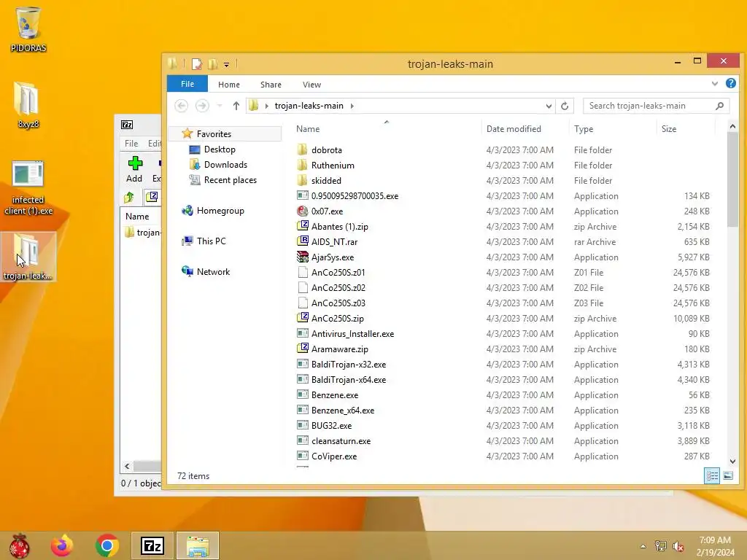Open the Share ribbon tab

tap(271, 85)
